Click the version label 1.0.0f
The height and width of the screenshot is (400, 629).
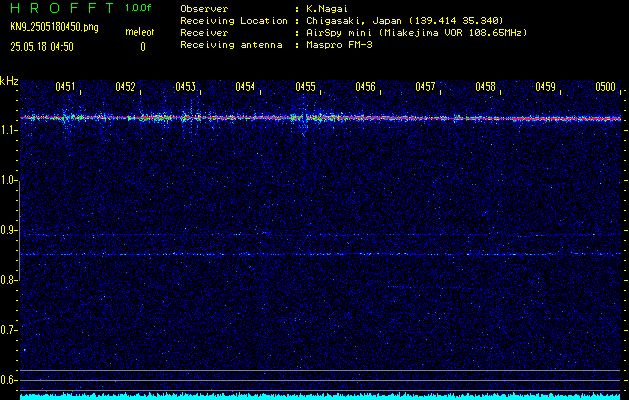[138, 8]
